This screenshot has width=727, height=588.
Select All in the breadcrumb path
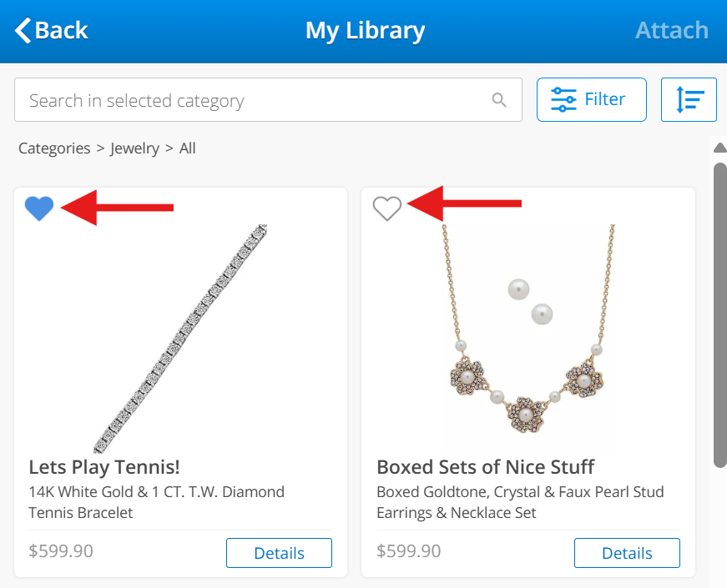188,148
